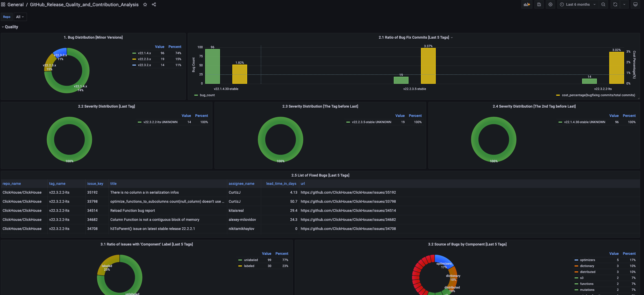Open the refresh interval dropdown arrow

pyautogui.click(x=624, y=4)
